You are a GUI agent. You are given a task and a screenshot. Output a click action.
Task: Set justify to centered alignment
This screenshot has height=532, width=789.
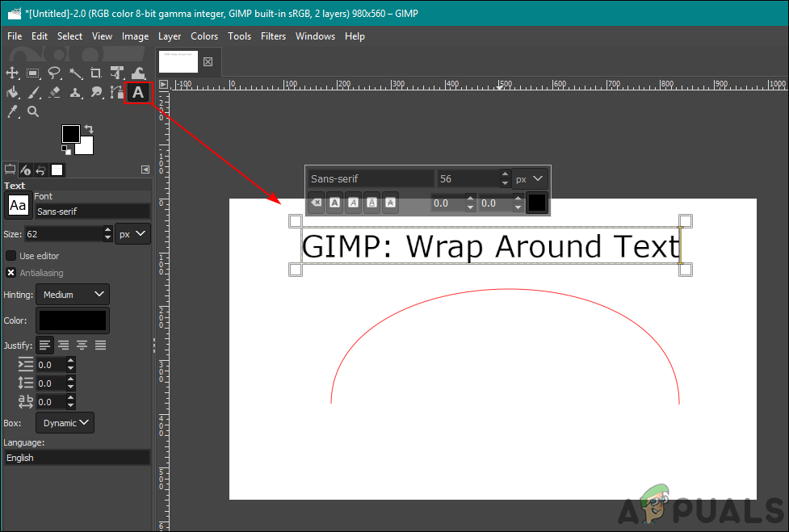click(82, 345)
